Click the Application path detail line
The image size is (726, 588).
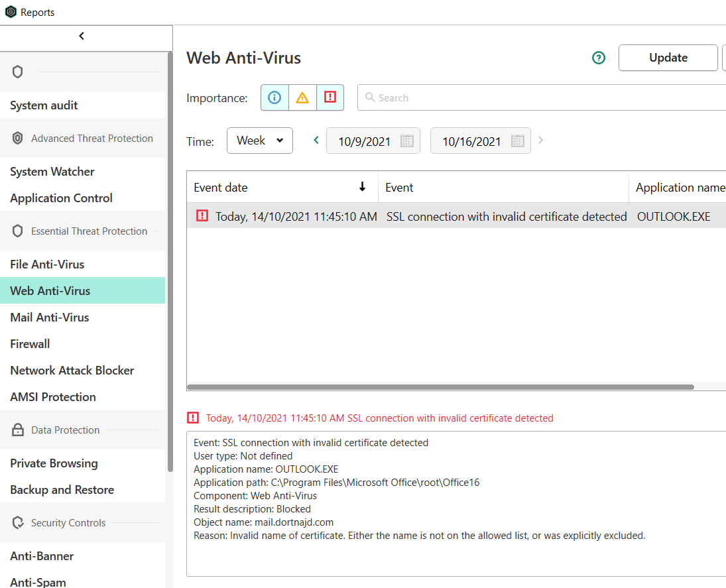click(337, 483)
